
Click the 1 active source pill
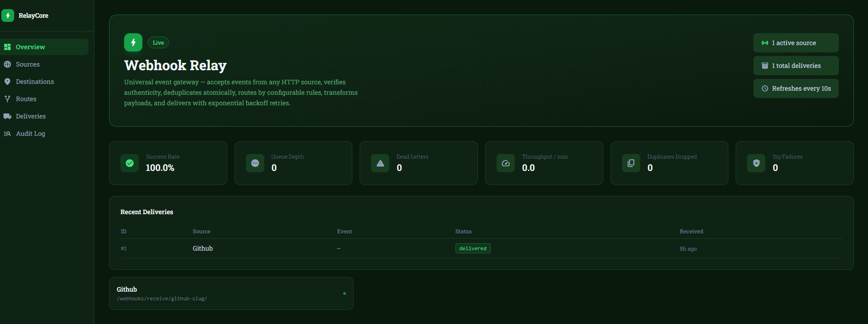tap(796, 43)
